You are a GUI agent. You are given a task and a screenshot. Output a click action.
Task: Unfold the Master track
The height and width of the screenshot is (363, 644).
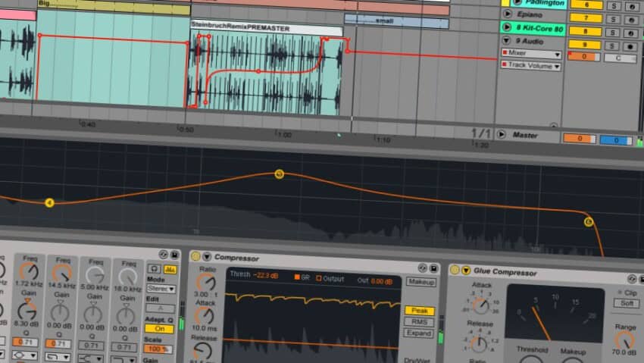tap(501, 134)
